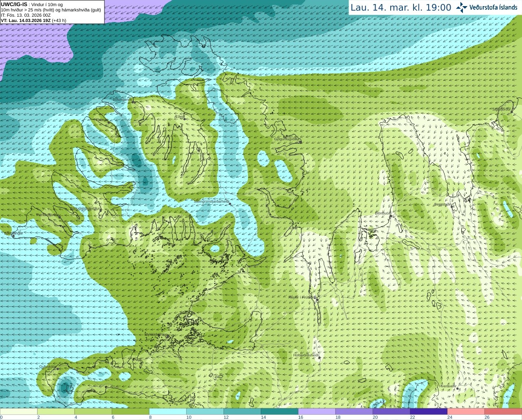The width and height of the screenshot is (522, 420).
Task: Click the Blönduós station marker
Action: point(390,217)
